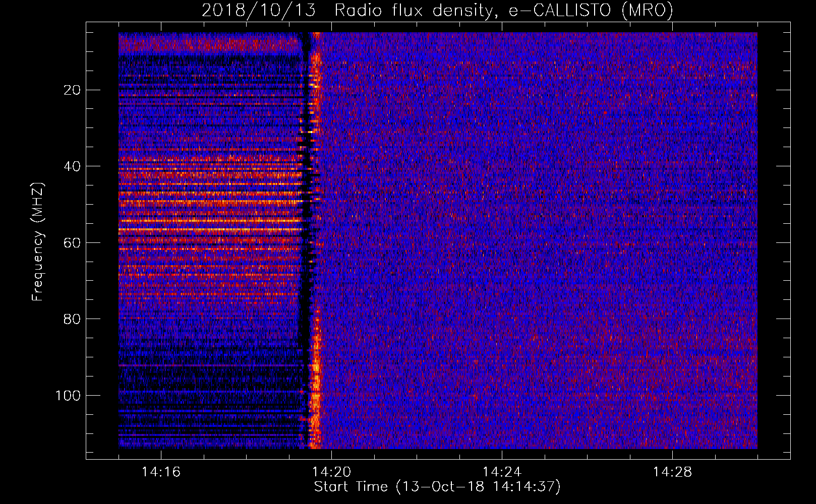The image size is (816, 504).
Task: Click the 'Frequency (MHZ)' axis label
Action: point(38,241)
